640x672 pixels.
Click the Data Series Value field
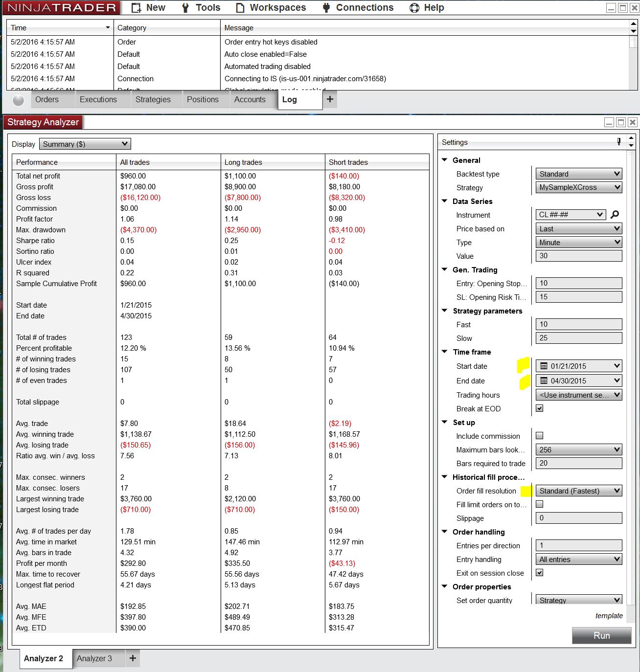coord(579,256)
